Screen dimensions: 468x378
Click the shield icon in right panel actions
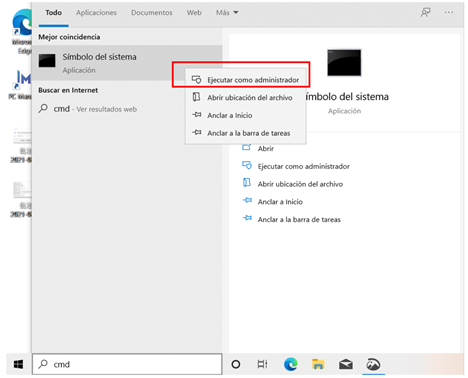pyautogui.click(x=247, y=165)
